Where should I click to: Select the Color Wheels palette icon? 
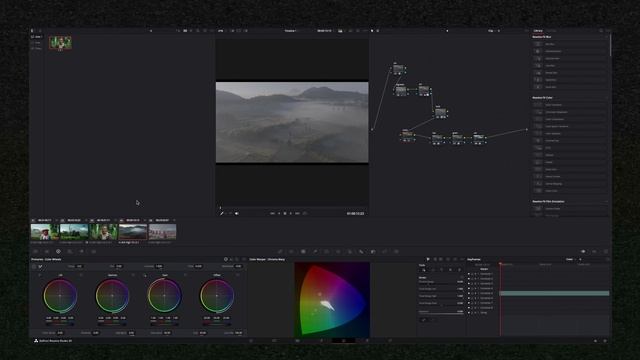(x=58, y=252)
